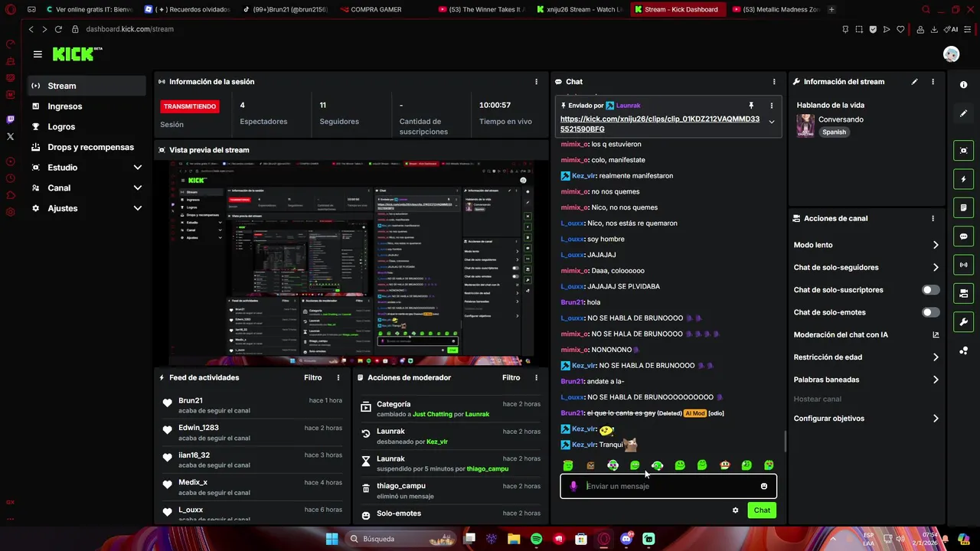Open Filtro in Feed de actividades

click(x=312, y=377)
